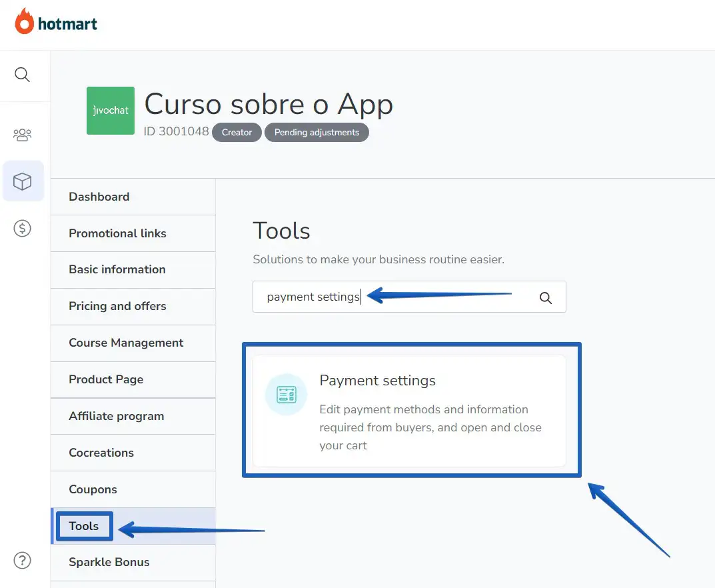715x588 pixels.
Task: Select the Tools menu item
Action: (x=133, y=526)
